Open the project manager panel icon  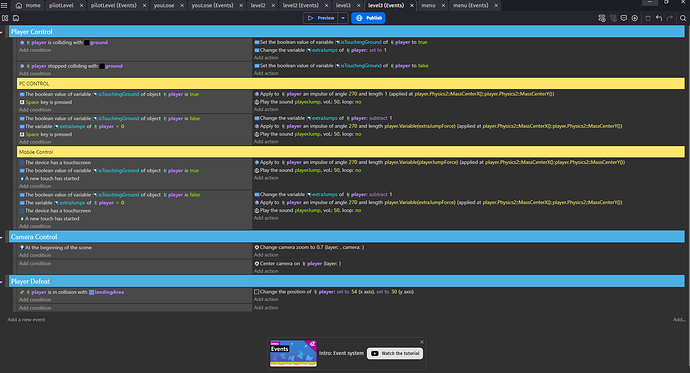tap(5, 18)
